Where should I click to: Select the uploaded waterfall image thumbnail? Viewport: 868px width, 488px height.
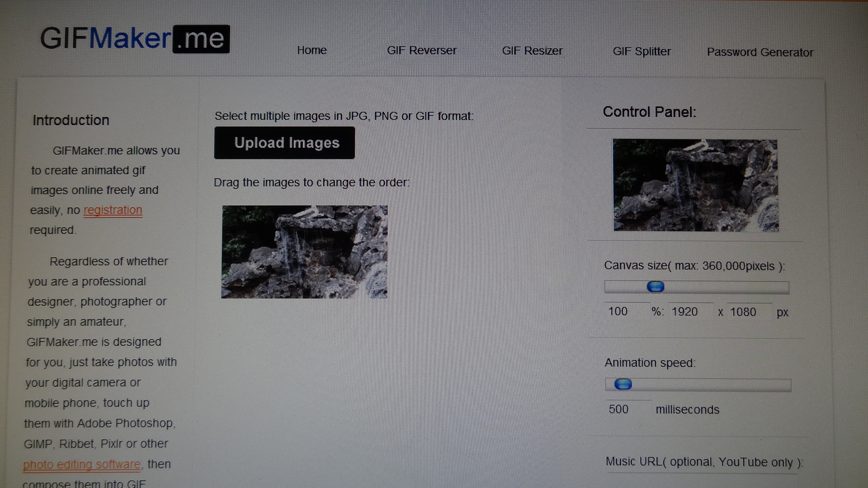click(304, 252)
